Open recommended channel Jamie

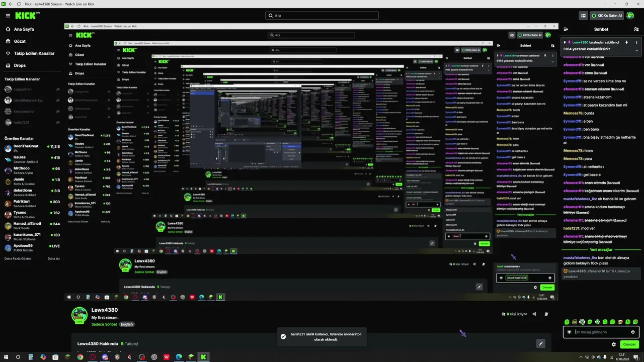32,181
